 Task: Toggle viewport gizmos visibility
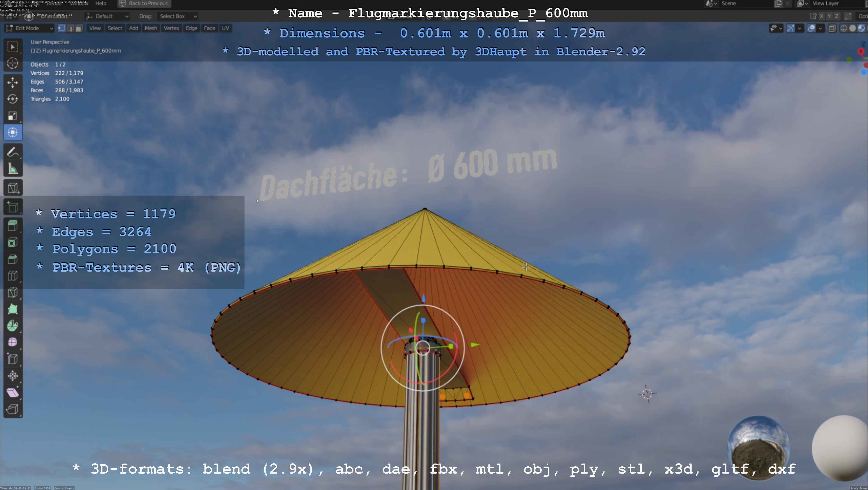pyautogui.click(x=791, y=28)
